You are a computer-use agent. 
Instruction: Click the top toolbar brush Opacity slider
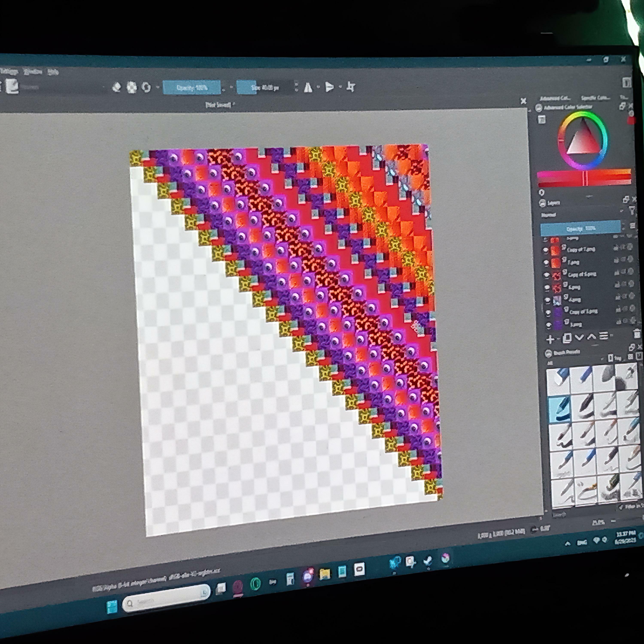tap(192, 88)
